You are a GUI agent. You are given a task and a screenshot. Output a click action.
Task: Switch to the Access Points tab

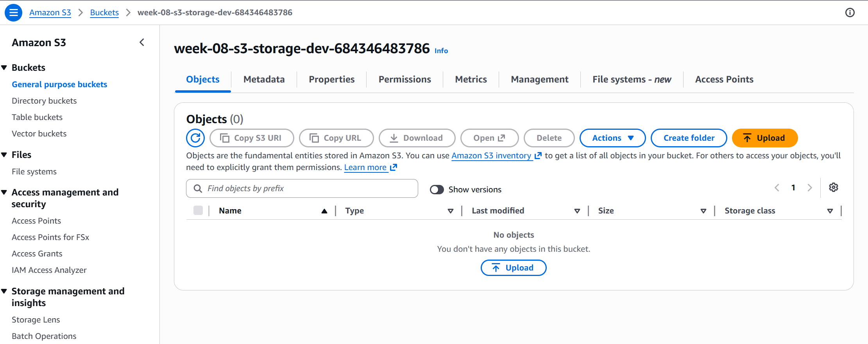[x=724, y=79]
